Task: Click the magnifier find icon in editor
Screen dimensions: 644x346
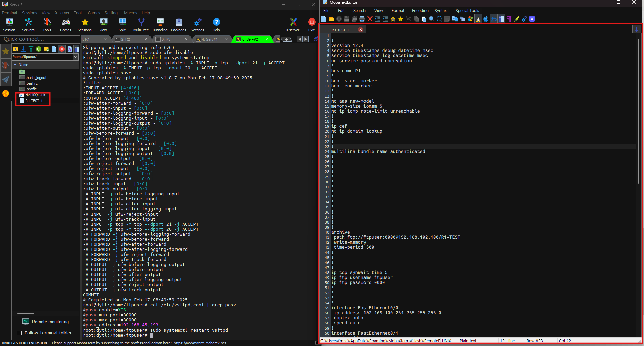Action: pyautogui.click(x=432, y=19)
